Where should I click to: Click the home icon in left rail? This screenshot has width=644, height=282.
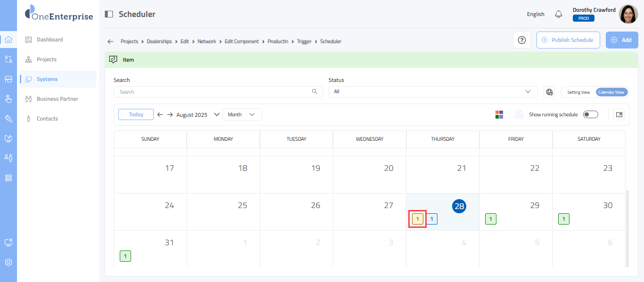pos(8,40)
